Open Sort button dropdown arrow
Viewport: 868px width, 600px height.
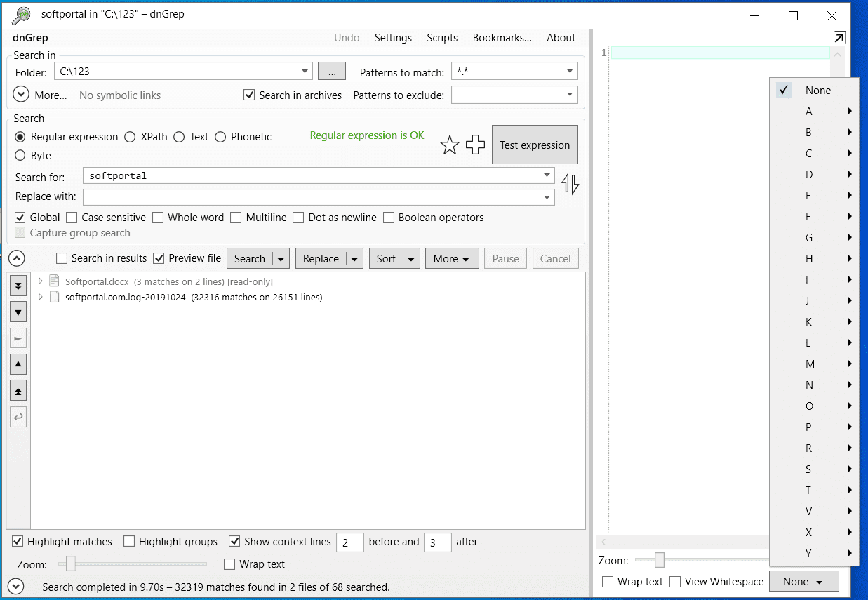(x=411, y=259)
